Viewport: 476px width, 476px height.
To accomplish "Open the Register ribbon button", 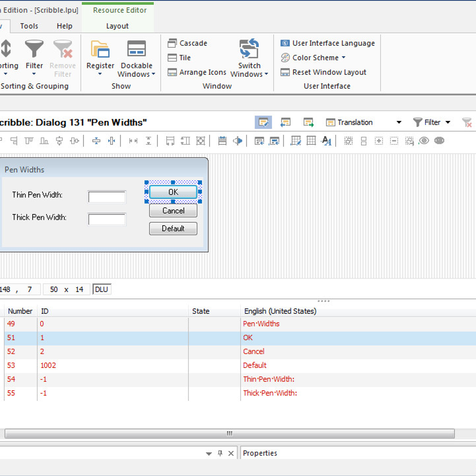I will [100, 57].
